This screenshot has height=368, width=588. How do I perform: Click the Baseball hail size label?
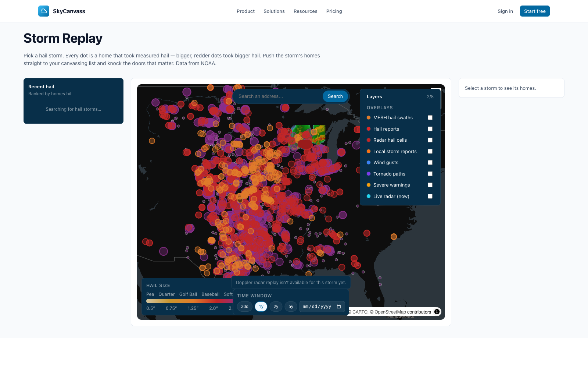(211, 294)
